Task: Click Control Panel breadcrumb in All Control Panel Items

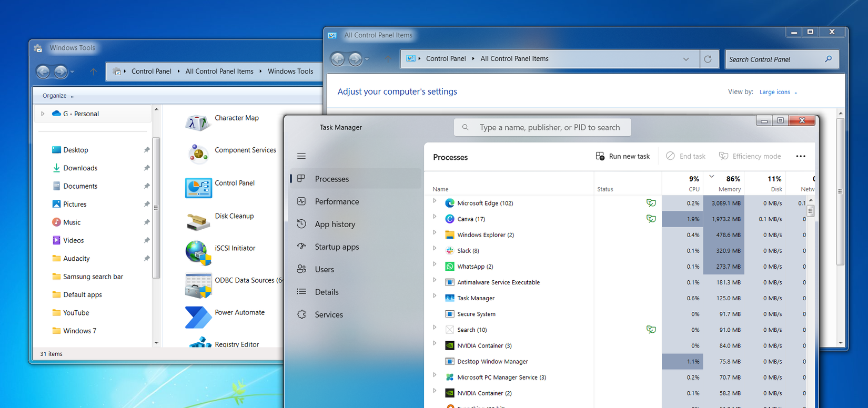Action: (446, 59)
